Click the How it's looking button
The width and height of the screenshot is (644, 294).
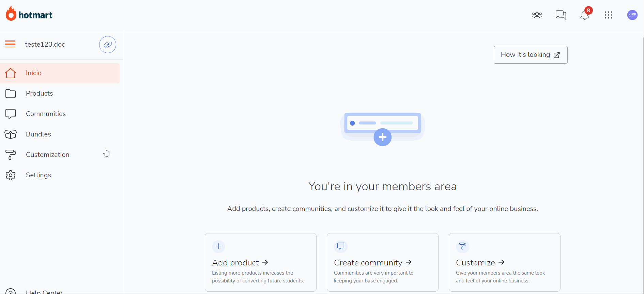coord(531,55)
